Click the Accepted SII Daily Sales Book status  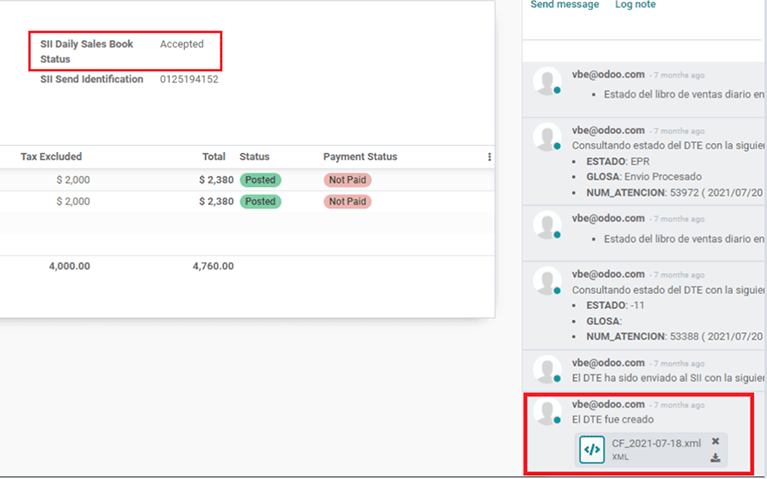182,44
